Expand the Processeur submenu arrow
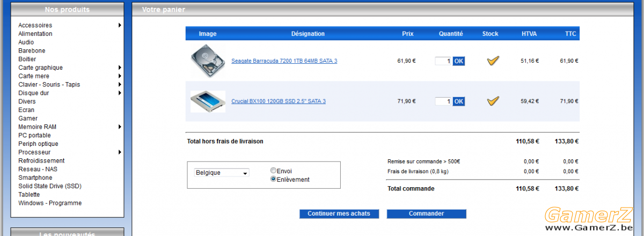The image size is (644, 236). [x=120, y=152]
